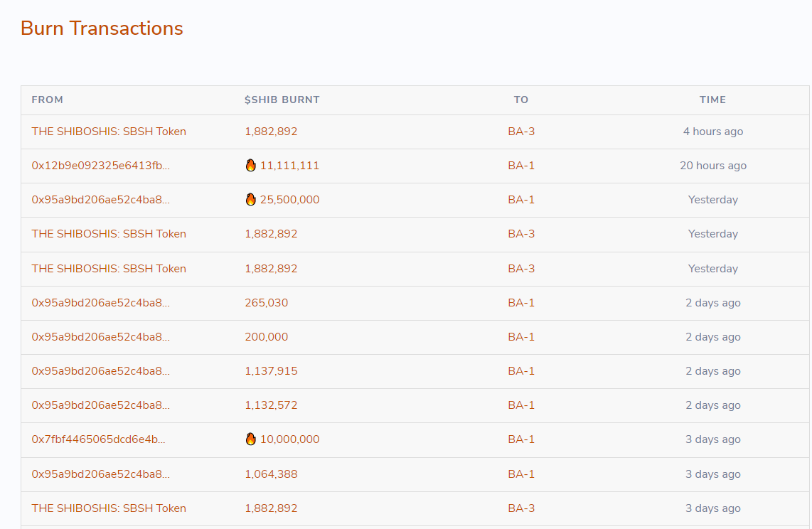Select the $SHIB BURNT column header
The height and width of the screenshot is (529, 812).
pyautogui.click(x=282, y=100)
